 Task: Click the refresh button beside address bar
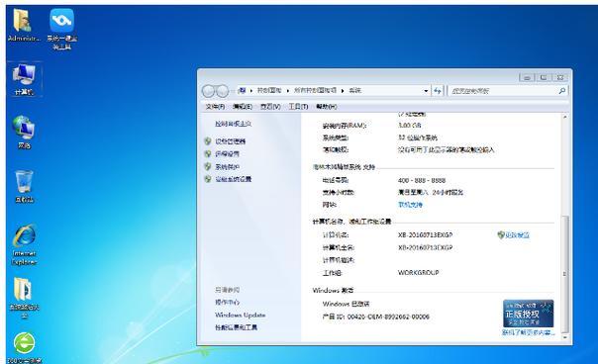pyautogui.click(x=438, y=91)
